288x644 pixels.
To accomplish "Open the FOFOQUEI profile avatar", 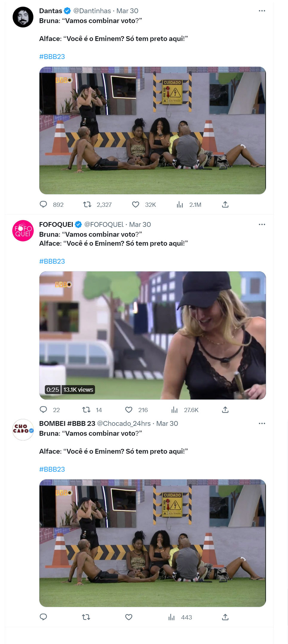I will click(23, 231).
